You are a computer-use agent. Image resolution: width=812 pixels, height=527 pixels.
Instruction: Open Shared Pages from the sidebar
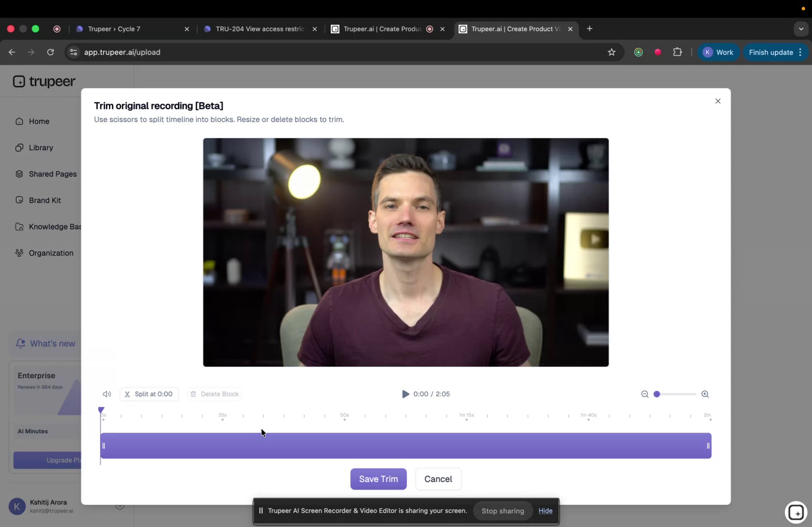pyautogui.click(x=19, y=174)
